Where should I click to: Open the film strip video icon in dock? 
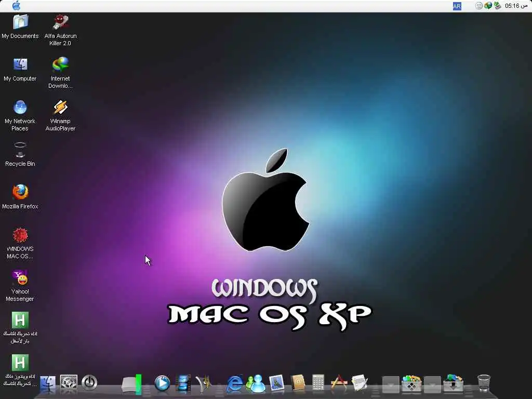tap(183, 383)
